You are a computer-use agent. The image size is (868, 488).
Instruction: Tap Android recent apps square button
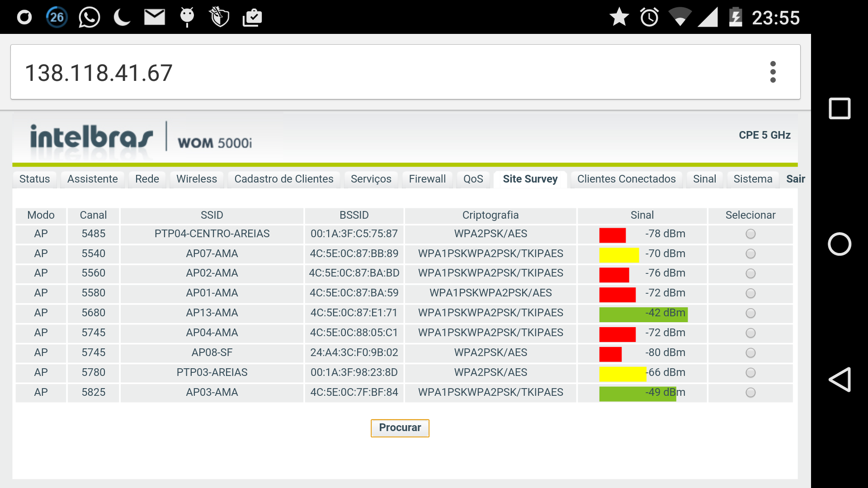coord(839,108)
